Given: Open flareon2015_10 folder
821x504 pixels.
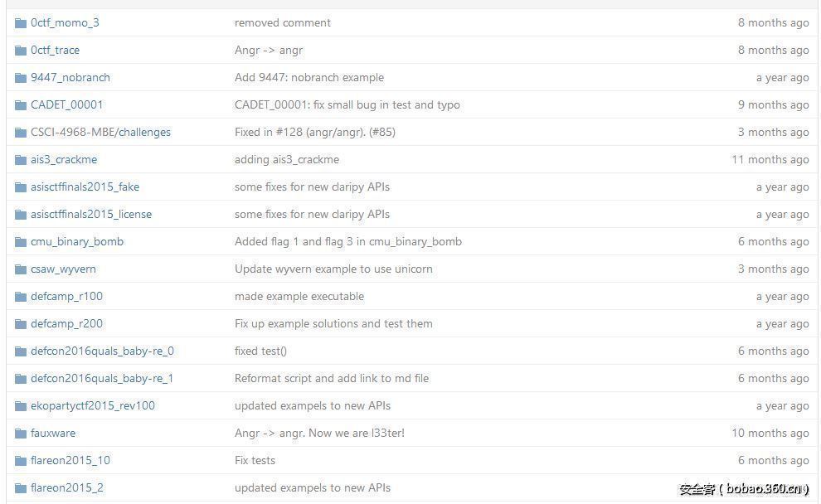Looking at the screenshot, I should tap(70, 461).
